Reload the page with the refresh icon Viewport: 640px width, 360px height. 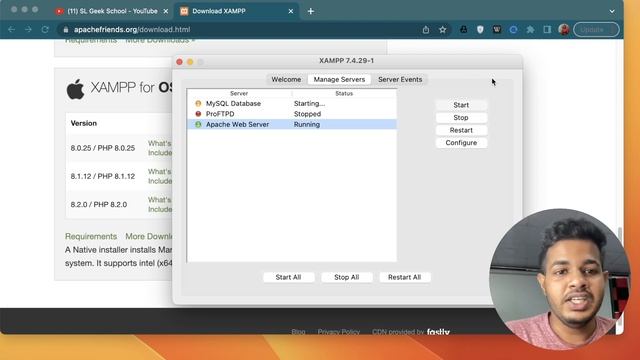(x=45, y=29)
